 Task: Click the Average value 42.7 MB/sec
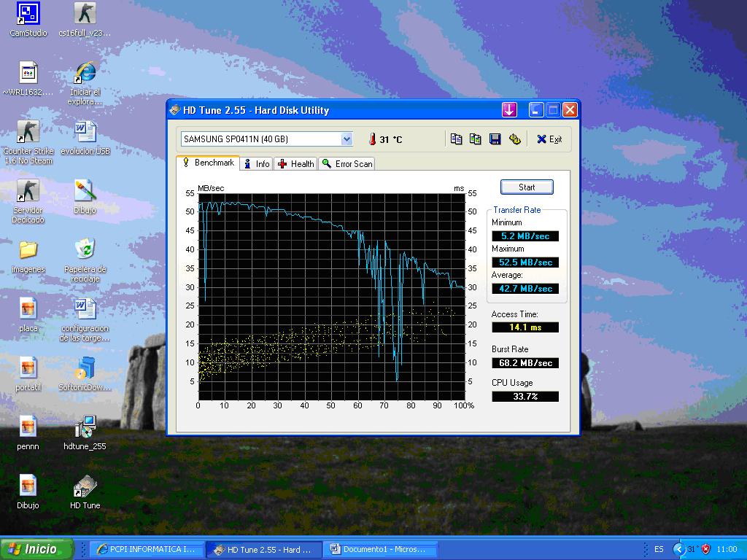pyautogui.click(x=525, y=288)
